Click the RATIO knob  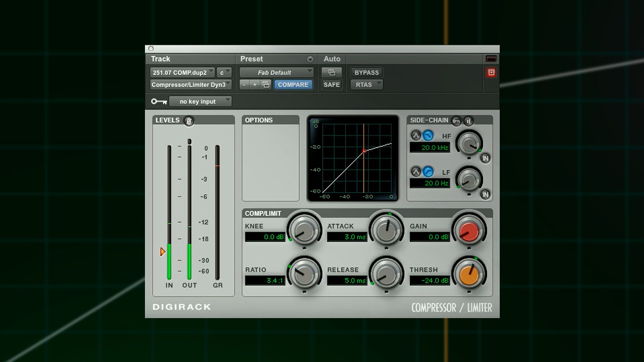(x=305, y=274)
